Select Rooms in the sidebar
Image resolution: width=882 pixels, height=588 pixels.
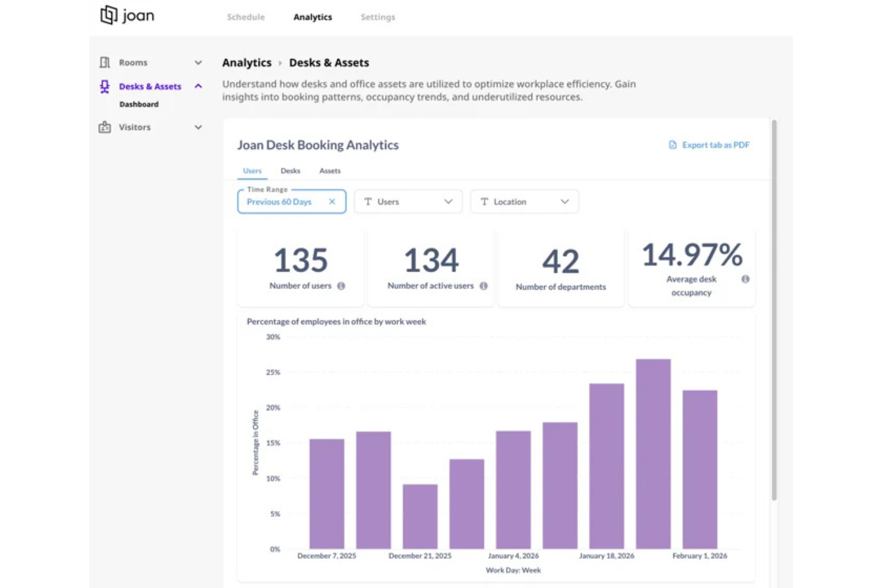pos(133,63)
